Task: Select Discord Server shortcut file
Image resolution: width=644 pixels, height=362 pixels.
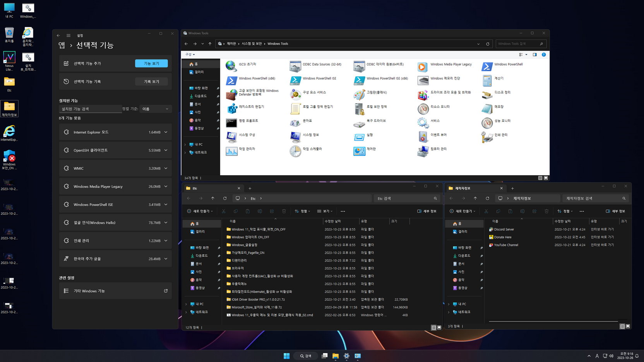Action: [x=504, y=229]
